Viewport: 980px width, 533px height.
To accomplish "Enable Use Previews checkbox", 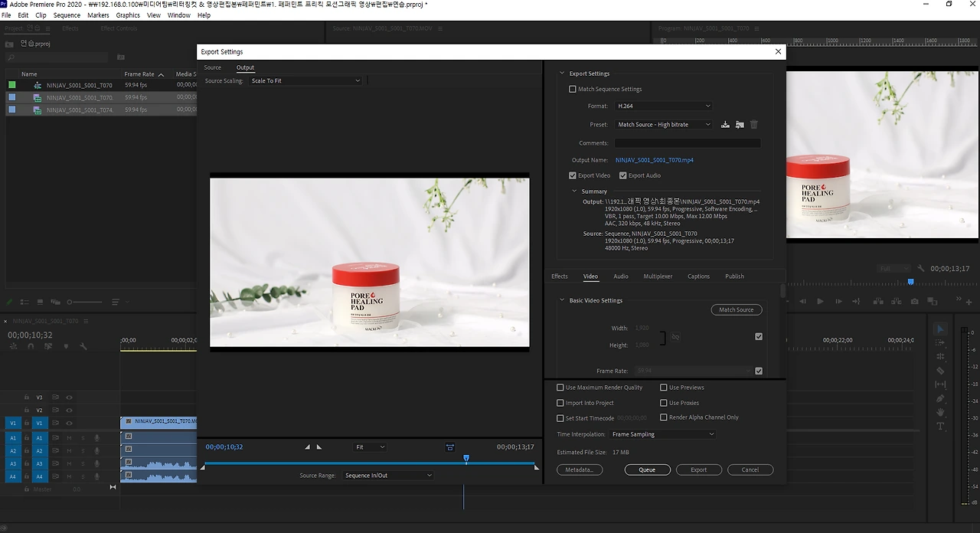I will [x=664, y=387].
